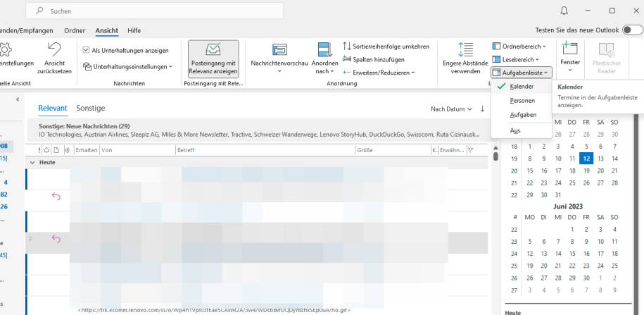Image resolution: width=644 pixels, height=315 pixels.
Task: Click the first purple reply arrow icon
Action: point(56,197)
